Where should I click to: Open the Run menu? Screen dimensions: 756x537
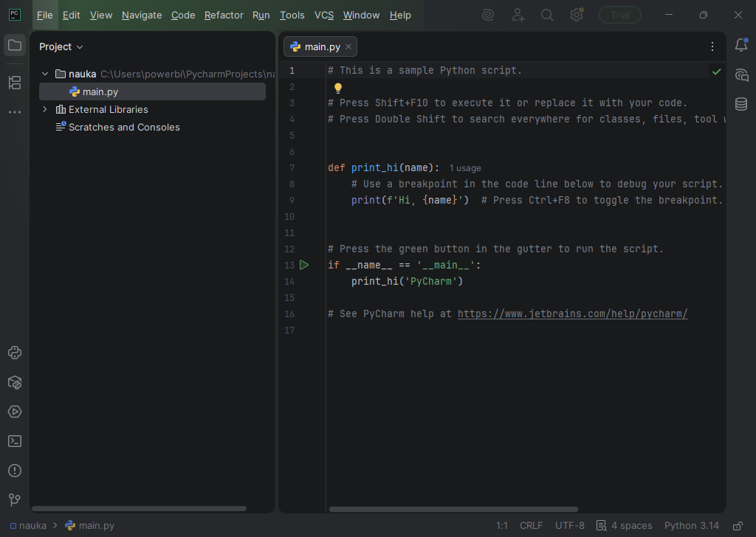click(261, 15)
